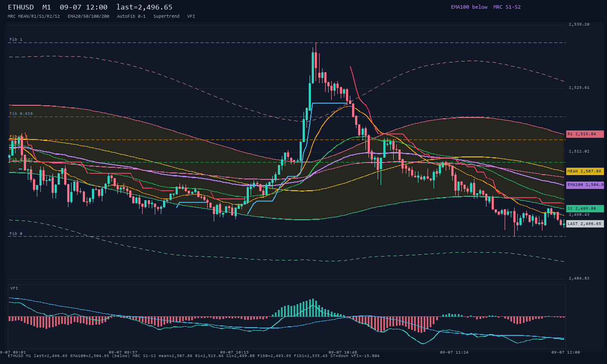The width and height of the screenshot is (607, 364).
Task: Click the EMA20/50/100/200 legend entry
Action: point(88,16)
